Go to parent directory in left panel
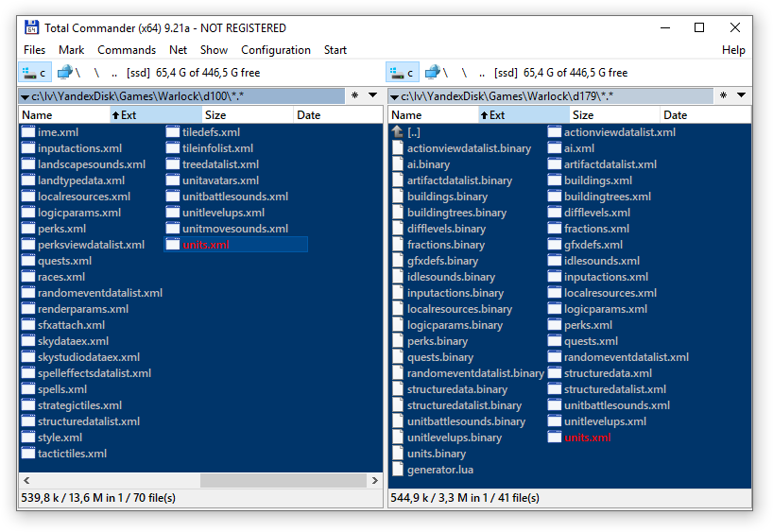 (114, 73)
